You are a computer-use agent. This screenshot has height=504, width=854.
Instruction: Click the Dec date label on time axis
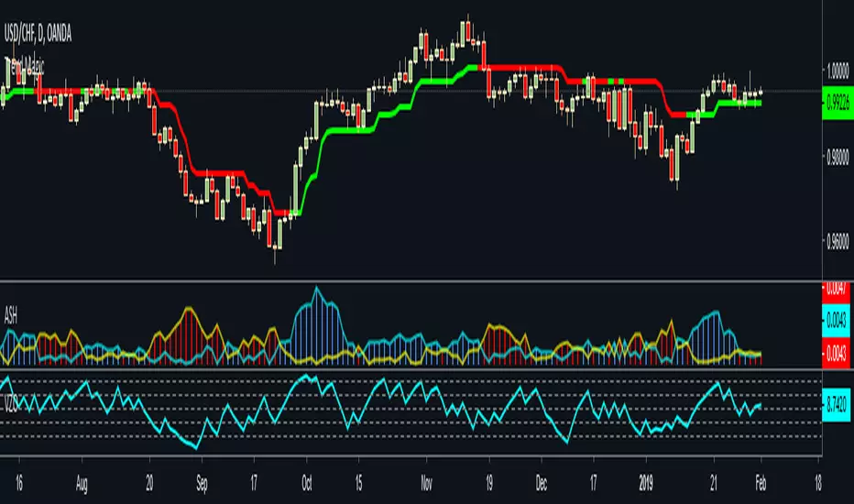[x=542, y=483]
